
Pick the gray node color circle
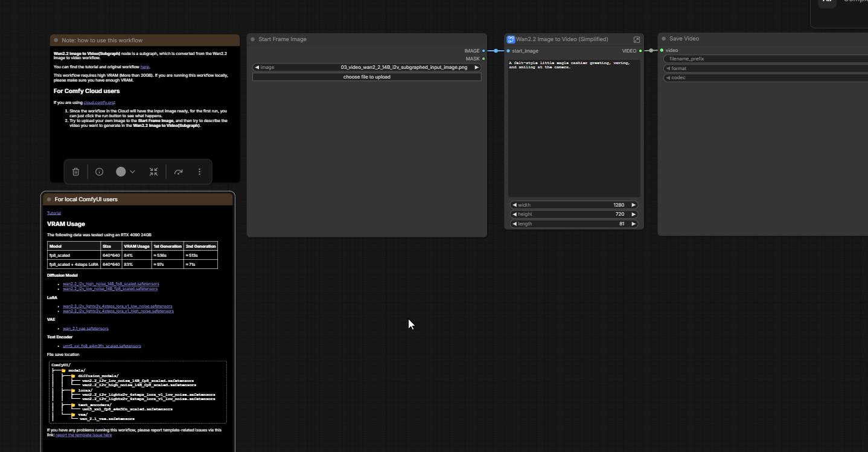coord(121,172)
